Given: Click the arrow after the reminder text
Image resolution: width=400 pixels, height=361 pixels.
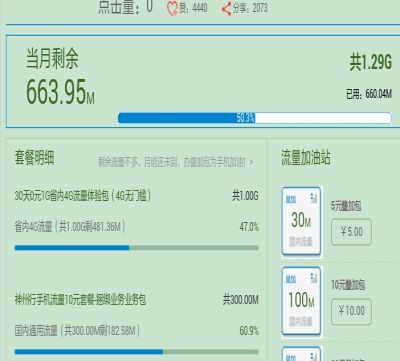Looking at the screenshot, I should [251, 162].
